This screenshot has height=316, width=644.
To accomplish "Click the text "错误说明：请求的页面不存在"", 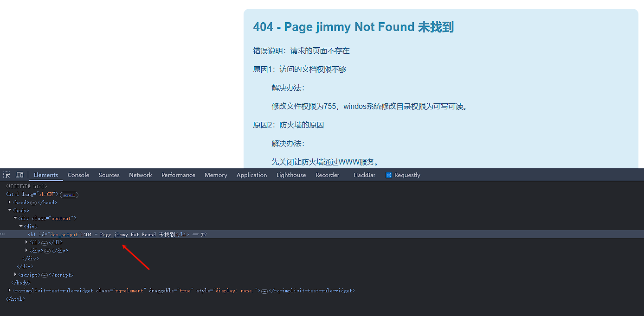I will point(301,51).
